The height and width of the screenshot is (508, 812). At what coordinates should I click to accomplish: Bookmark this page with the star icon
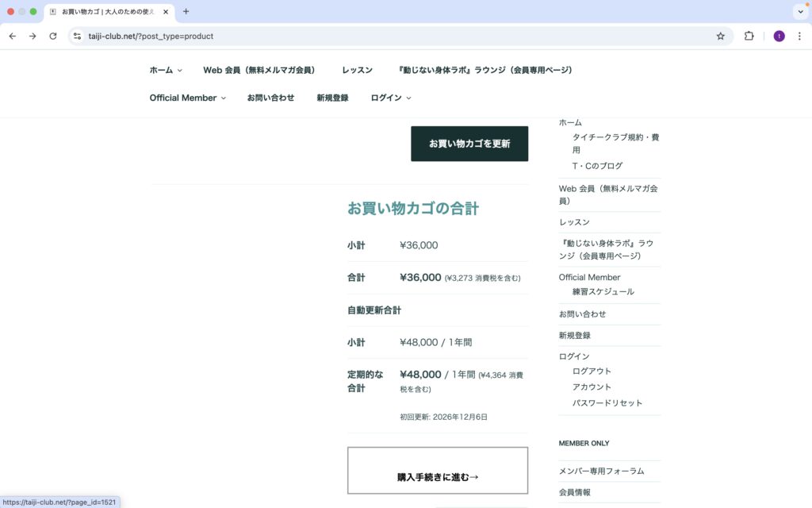click(x=720, y=36)
